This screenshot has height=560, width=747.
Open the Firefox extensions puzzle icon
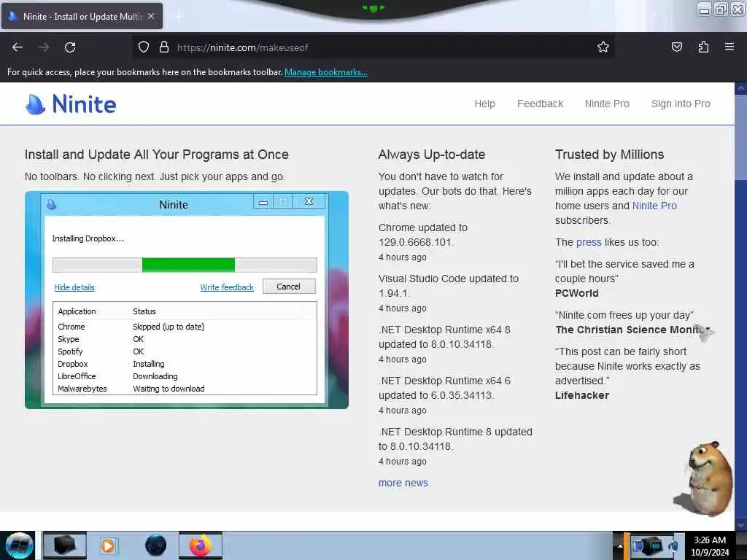pos(703,47)
